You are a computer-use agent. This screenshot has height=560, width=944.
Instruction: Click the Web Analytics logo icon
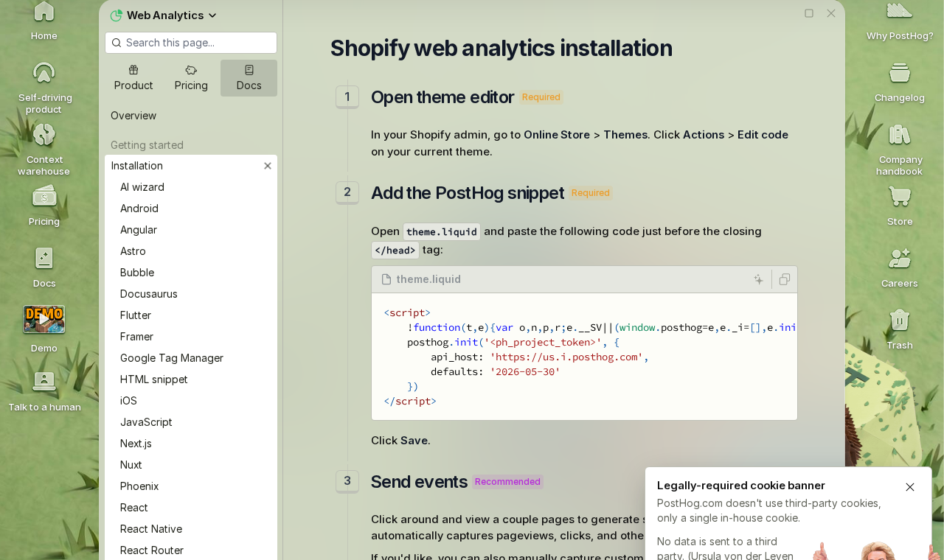[116, 15]
